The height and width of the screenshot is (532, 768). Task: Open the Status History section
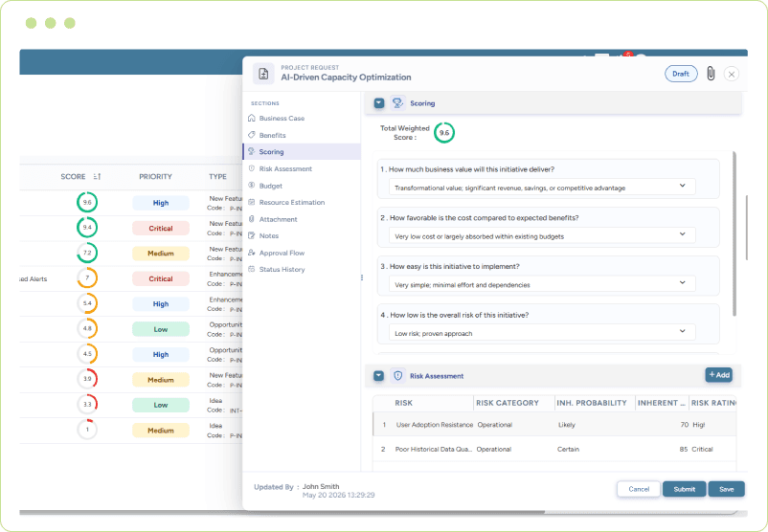click(x=302, y=269)
